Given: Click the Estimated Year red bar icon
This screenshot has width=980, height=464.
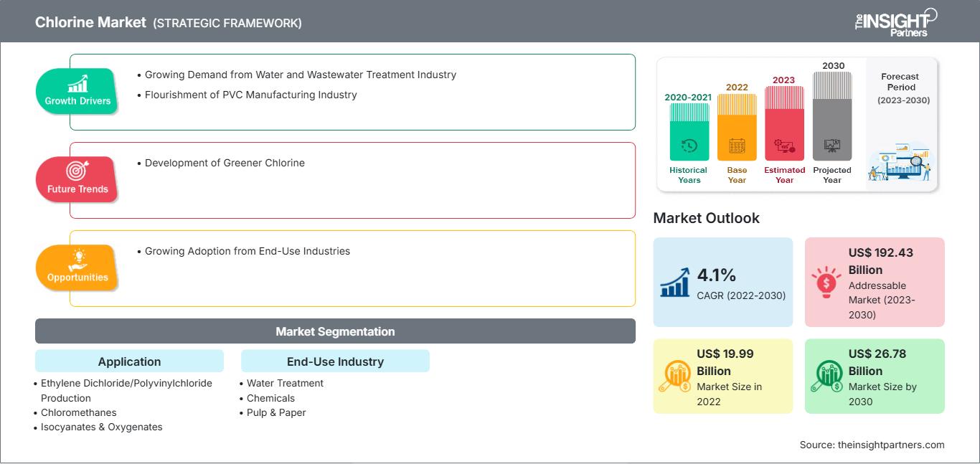Looking at the screenshot, I should (x=784, y=147).
